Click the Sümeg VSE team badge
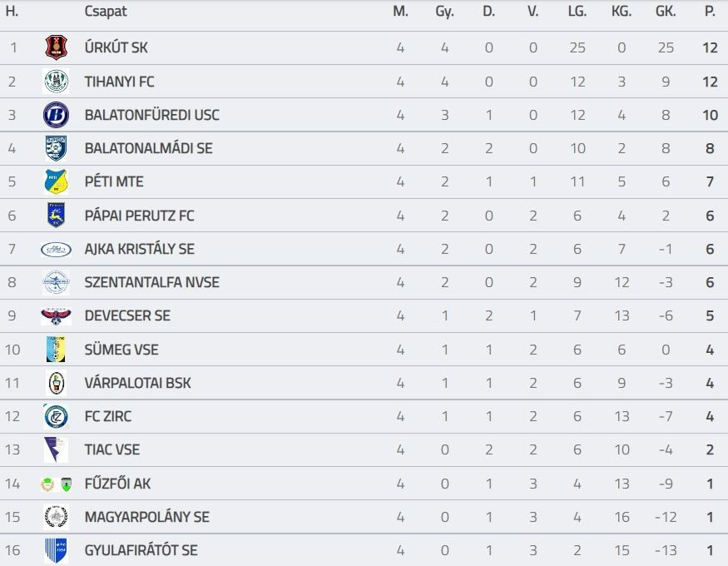 56,350
